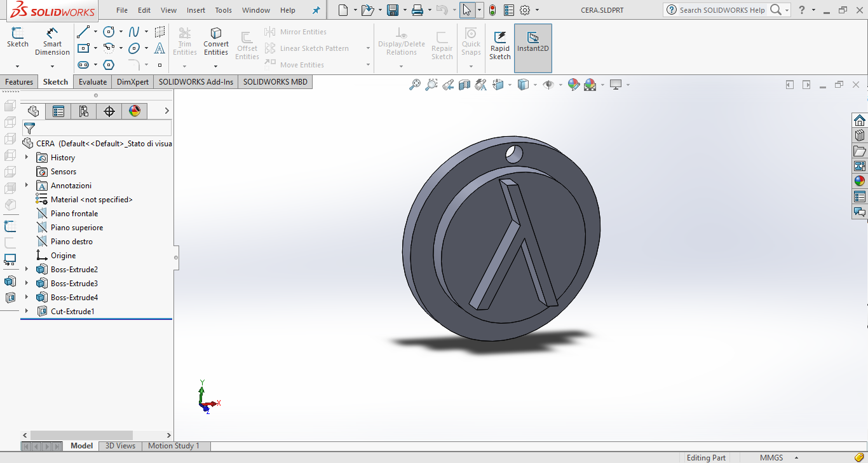Open the PropertyManager tab icon
Image resolution: width=868 pixels, height=463 pixels.
[58, 111]
